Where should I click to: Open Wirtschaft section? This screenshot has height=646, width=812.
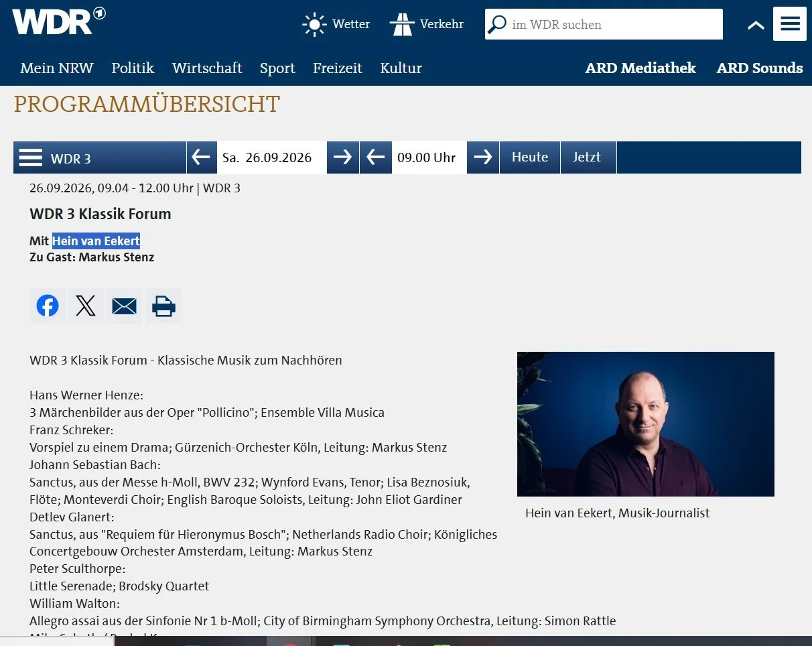coord(207,68)
